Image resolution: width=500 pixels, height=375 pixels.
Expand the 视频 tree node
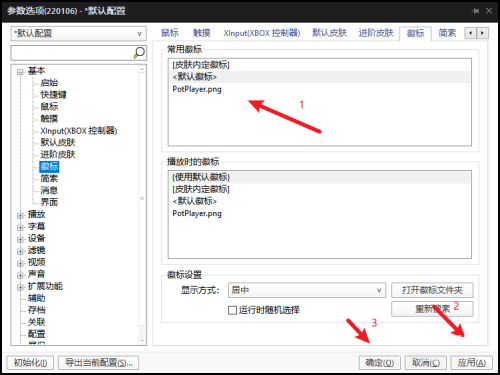coord(21,263)
